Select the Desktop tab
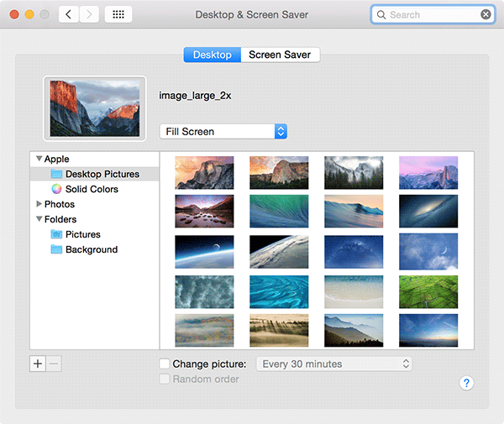Viewport: 504px width, 424px height. [x=212, y=55]
